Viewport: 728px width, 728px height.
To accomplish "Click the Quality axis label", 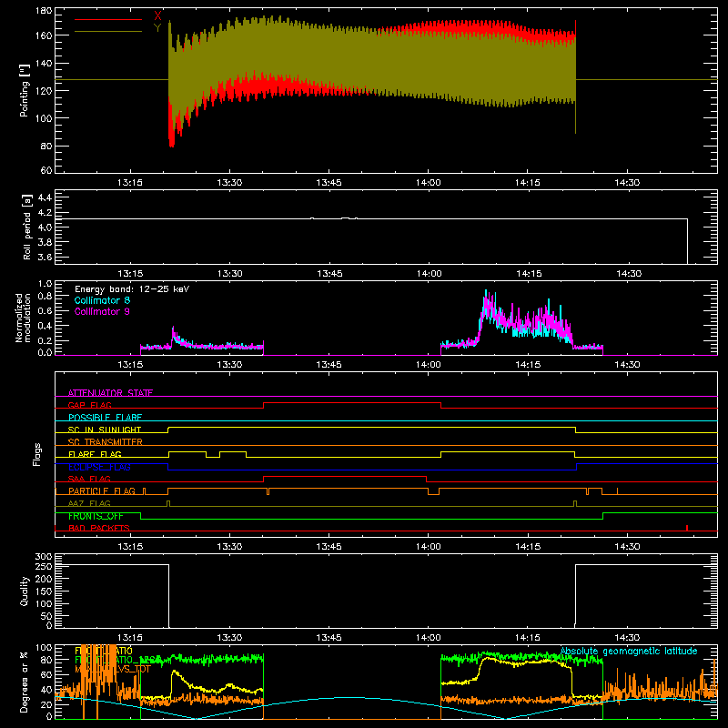I will [x=25, y=591].
